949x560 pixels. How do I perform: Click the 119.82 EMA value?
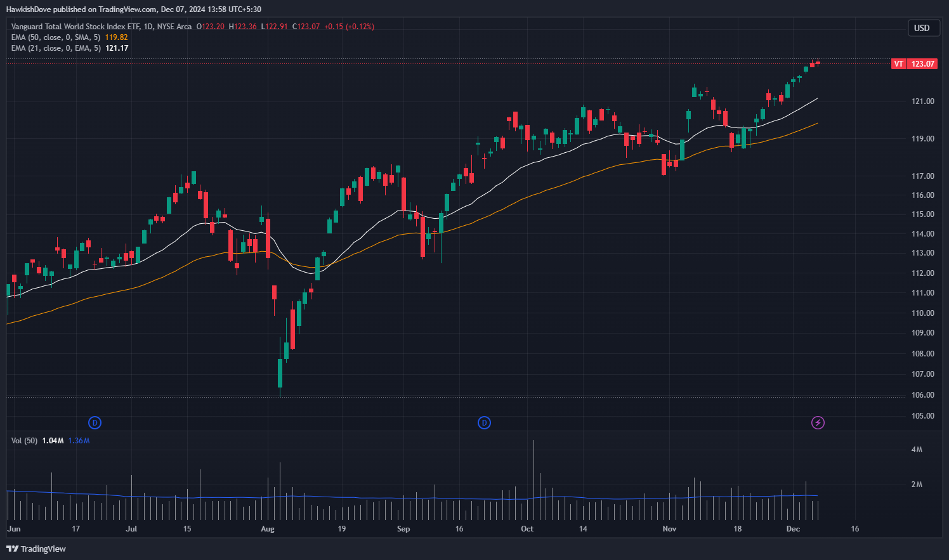[x=117, y=37]
